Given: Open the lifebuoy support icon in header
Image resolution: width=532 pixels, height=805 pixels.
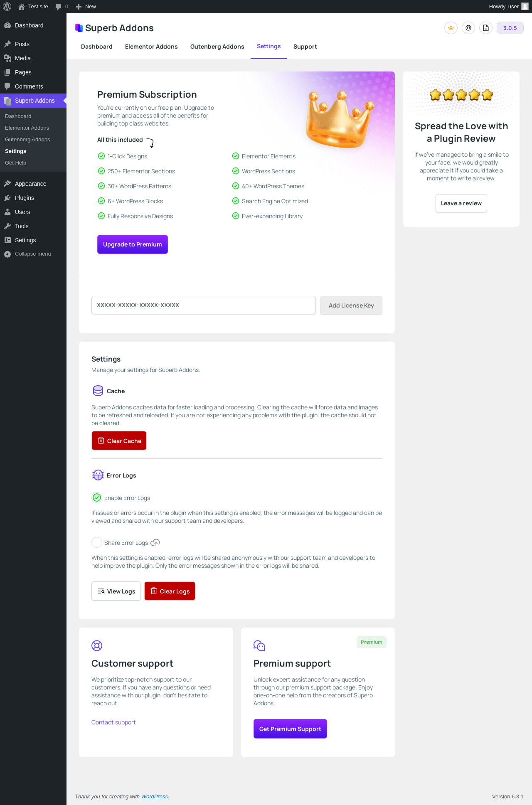Looking at the screenshot, I should [468, 28].
